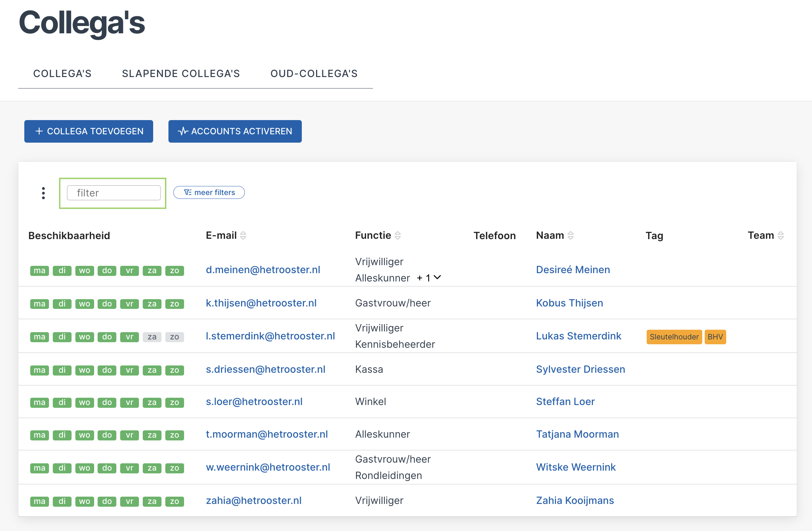Select 'Kennisbeheerder' function text
812x531 pixels.
tap(395, 344)
